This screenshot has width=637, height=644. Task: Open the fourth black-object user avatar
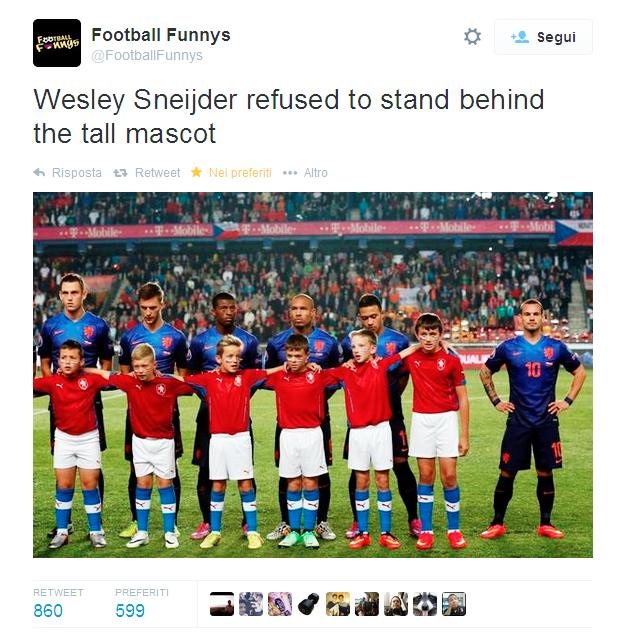309,604
